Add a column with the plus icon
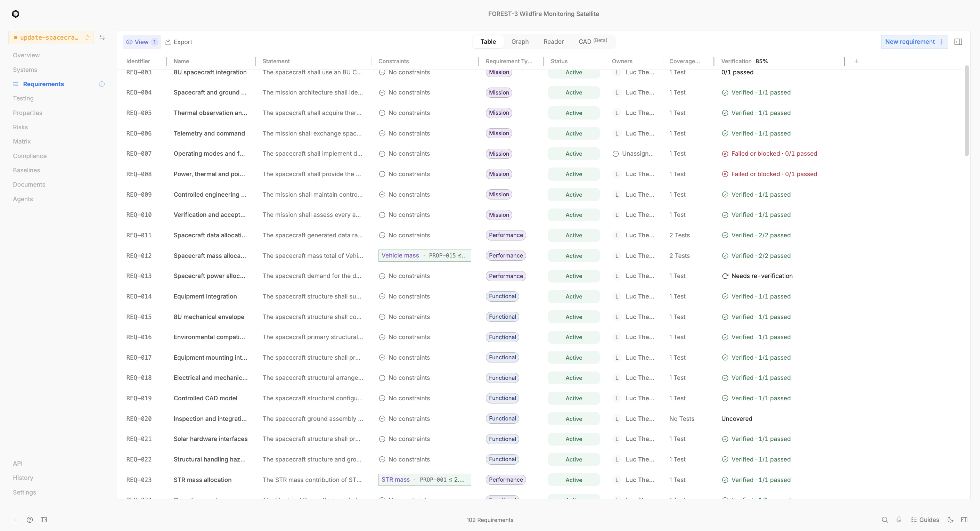Image resolution: width=980 pixels, height=531 pixels. pyautogui.click(x=856, y=61)
